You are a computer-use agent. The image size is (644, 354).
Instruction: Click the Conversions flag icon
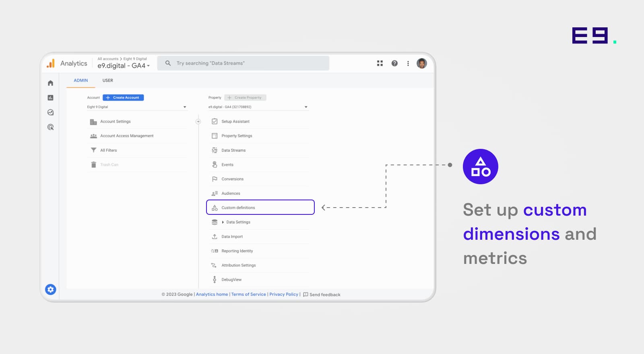215,179
